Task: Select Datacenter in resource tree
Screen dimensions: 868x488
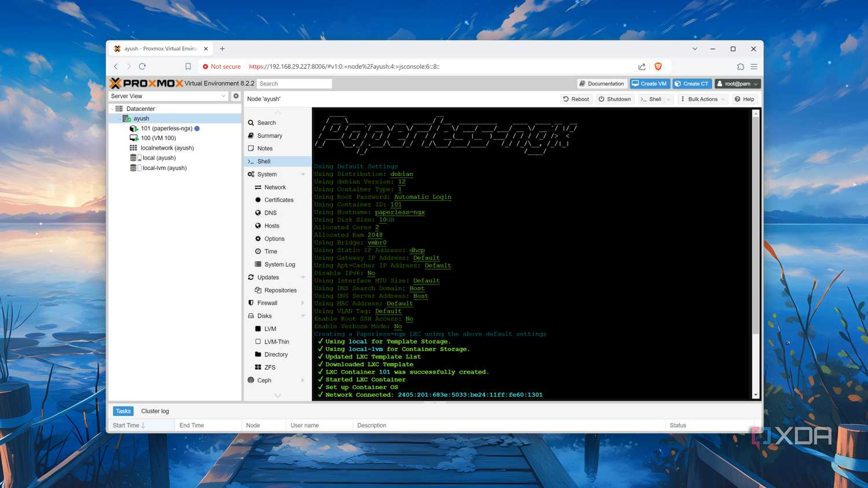Action: [x=141, y=109]
